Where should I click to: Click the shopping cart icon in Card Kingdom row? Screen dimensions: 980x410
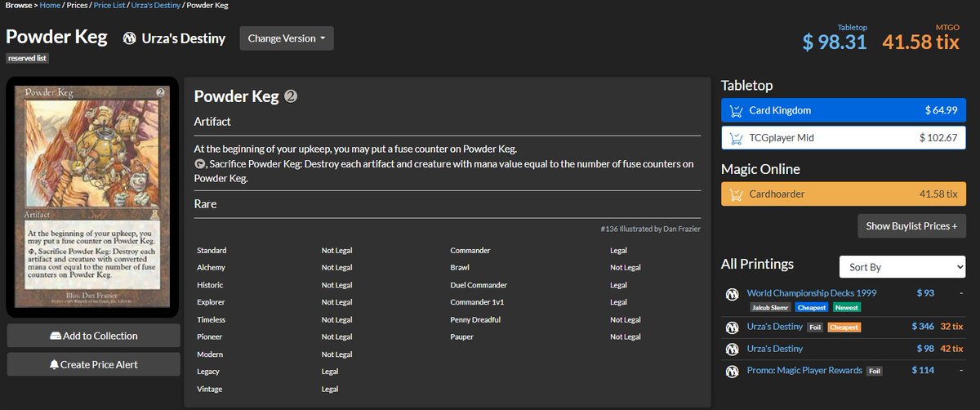(736, 110)
